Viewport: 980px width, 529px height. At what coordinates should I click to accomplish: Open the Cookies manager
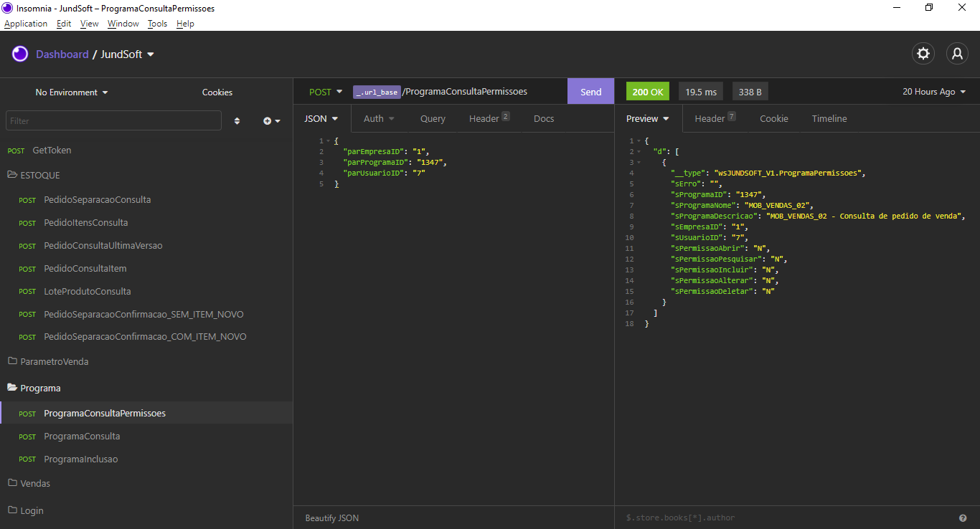pyautogui.click(x=217, y=92)
